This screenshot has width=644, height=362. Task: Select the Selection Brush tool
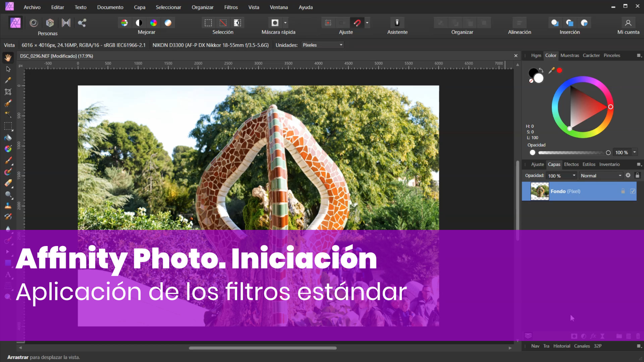pos(8,103)
